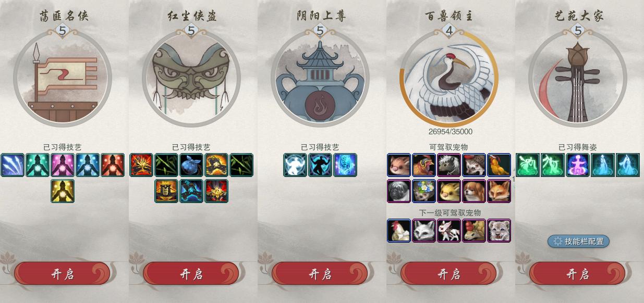Select the 红尘侠盗 mask emblem
The height and width of the screenshot is (303, 644).
tap(191, 78)
